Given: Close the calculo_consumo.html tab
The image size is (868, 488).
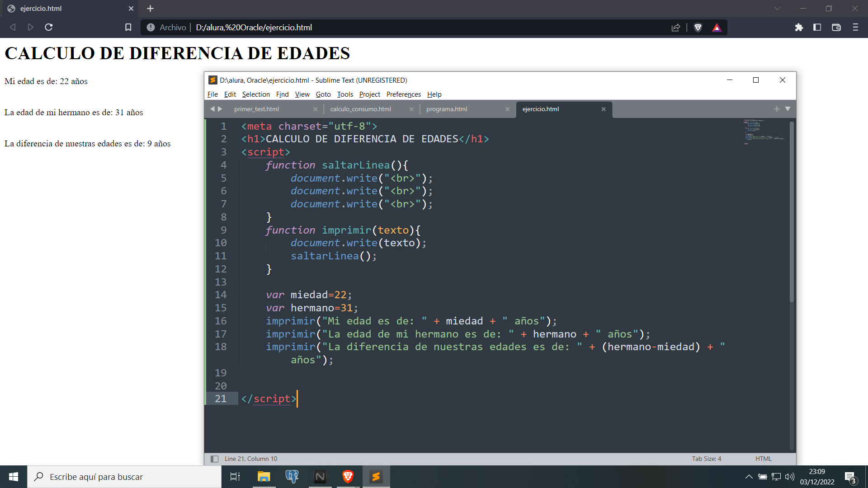Looking at the screenshot, I should (x=411, y=109).
